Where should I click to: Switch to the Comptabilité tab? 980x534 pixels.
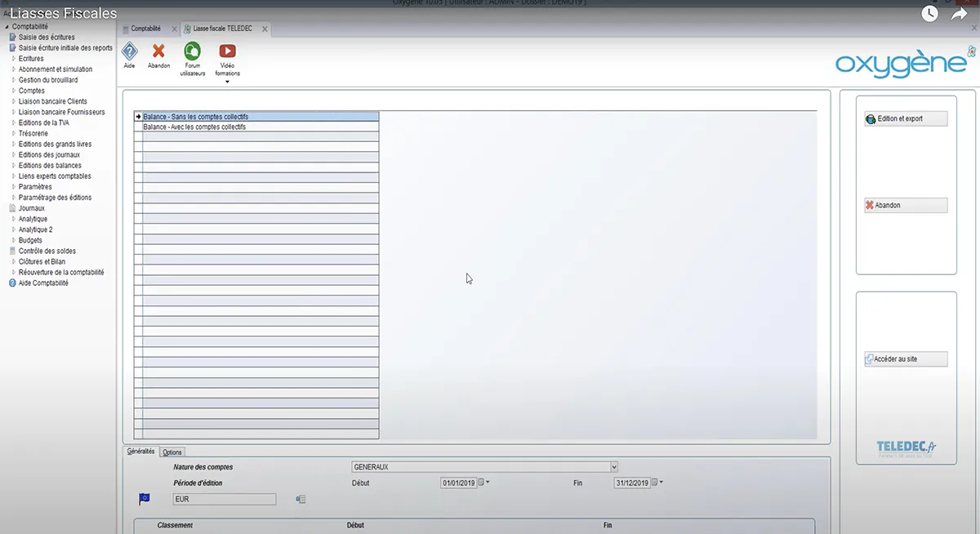[145, 29]
